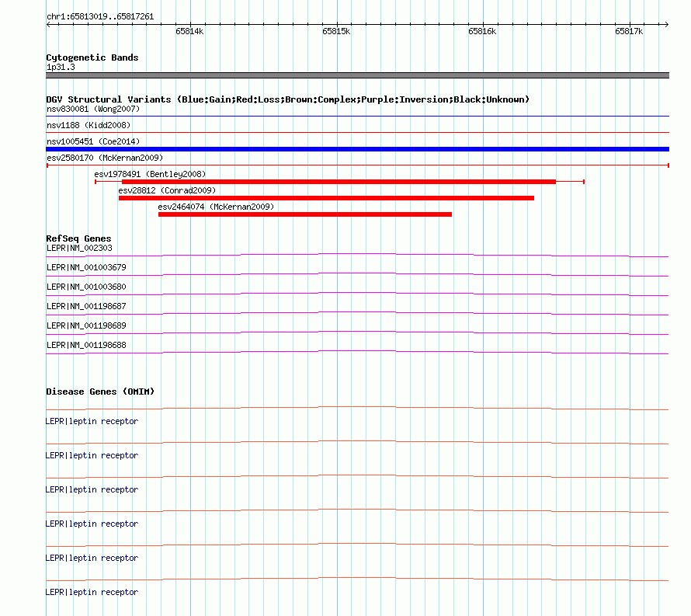
Task: Open the topmost LEPR|leptin receptor OMIM link
Action: [x=92, y=422]
